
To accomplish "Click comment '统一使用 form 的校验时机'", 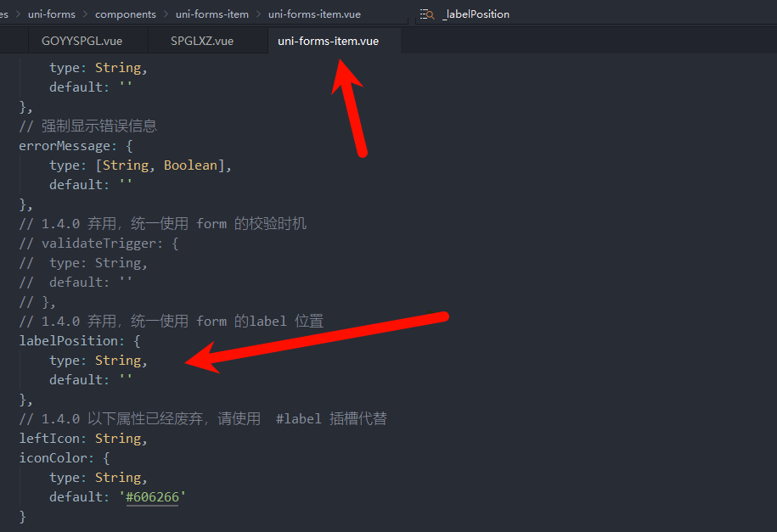I will tap(162, 224).
